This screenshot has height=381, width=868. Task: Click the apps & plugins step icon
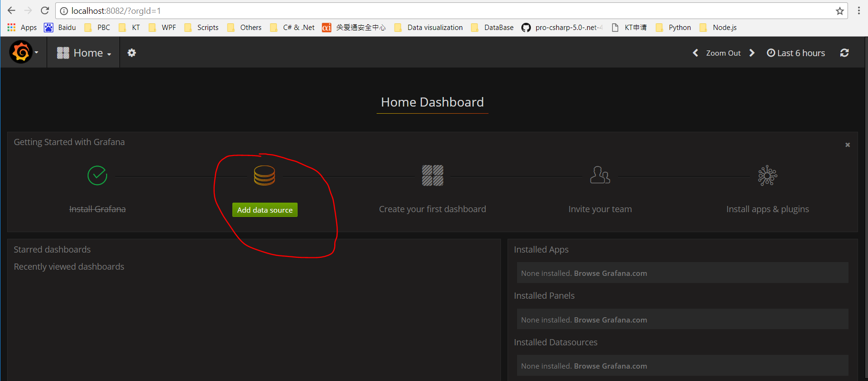pyautogui.click(x=768, y=176)
